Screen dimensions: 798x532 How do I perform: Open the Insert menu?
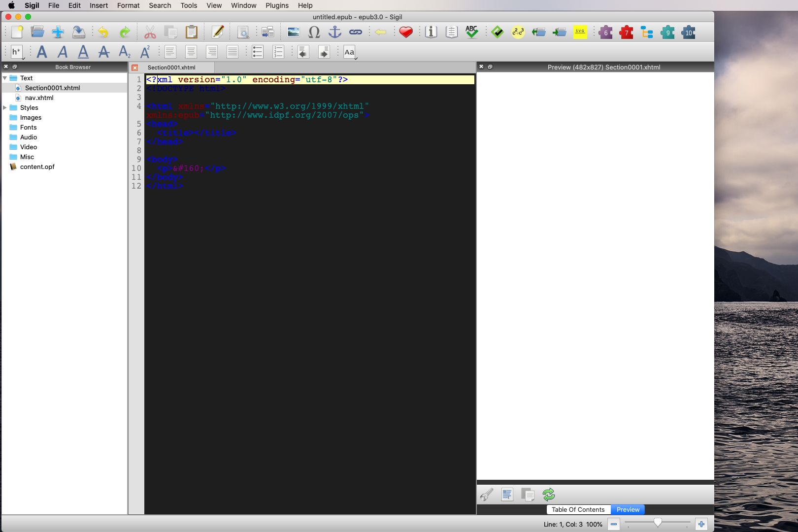click(x=99, y=5)
